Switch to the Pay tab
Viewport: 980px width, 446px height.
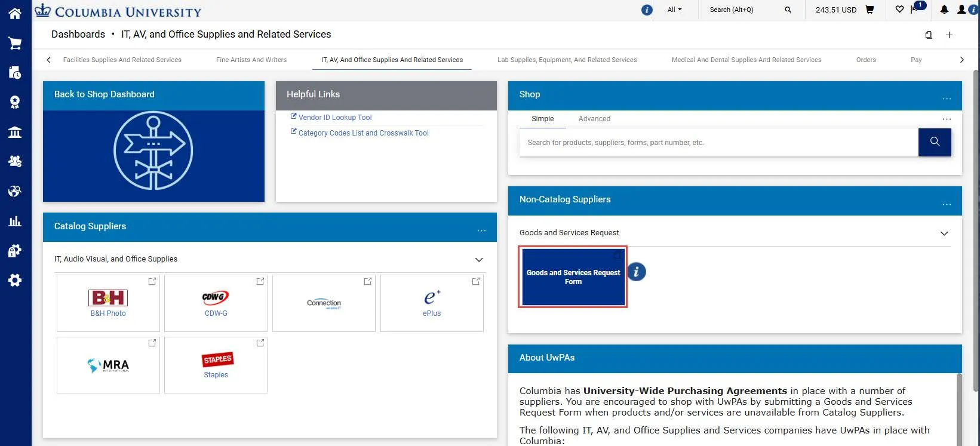[916, 60]
